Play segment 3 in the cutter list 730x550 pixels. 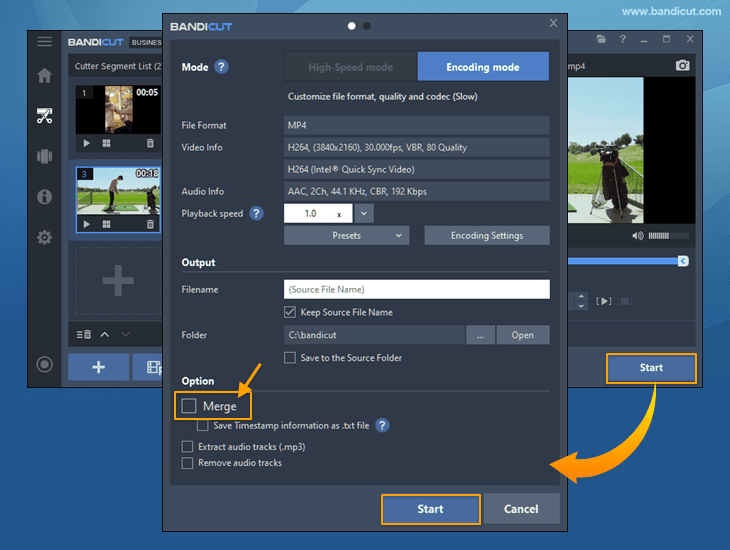(86, 224)
